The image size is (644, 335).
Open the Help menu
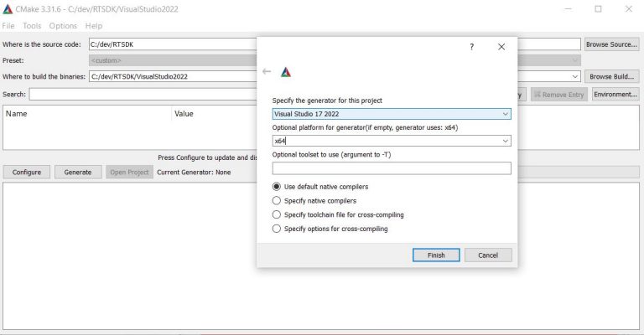click(94, 26)
